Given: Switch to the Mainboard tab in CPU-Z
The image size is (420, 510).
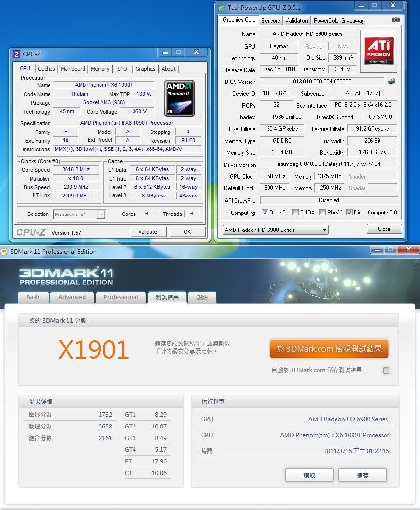Looking at the screenshot, I should click(73, 69).
